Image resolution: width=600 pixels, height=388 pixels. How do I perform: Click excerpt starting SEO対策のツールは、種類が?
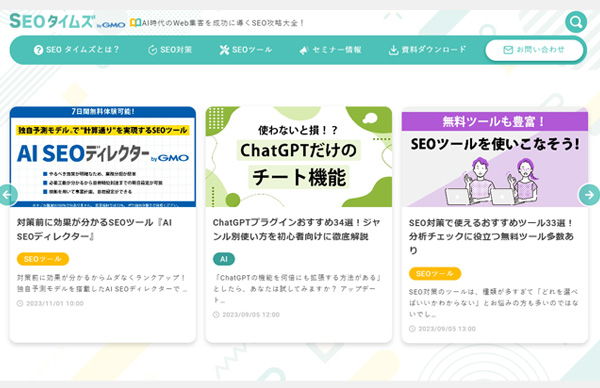pos(494,303)
